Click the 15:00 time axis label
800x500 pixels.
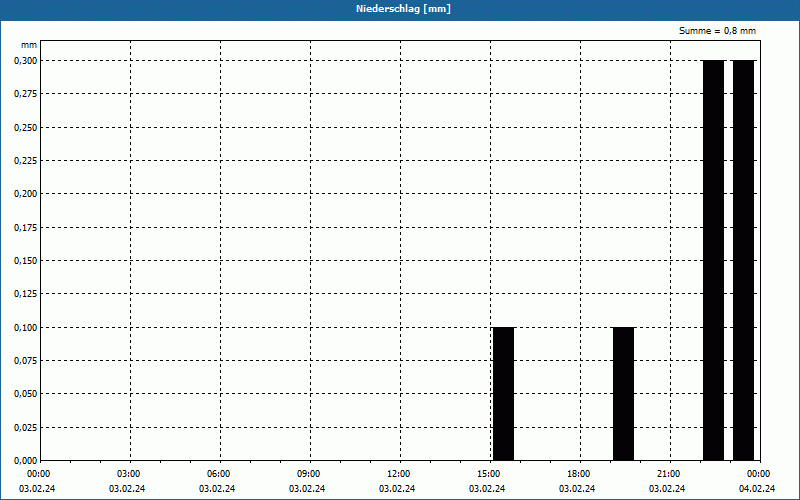tap(490, 474)
